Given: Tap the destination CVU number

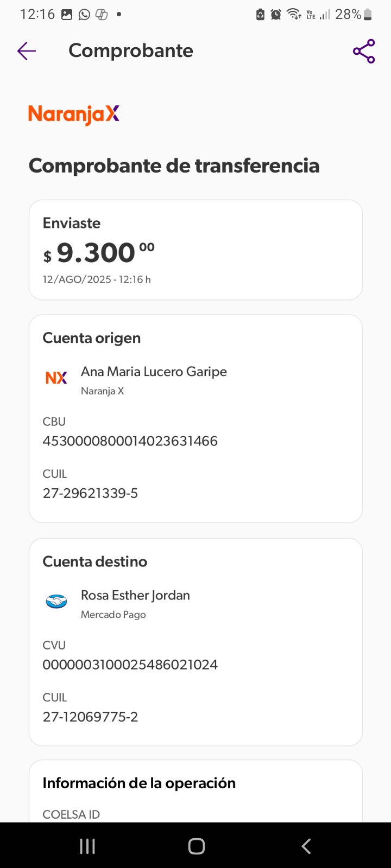Looking at the screenshot, I should [130, 665].
